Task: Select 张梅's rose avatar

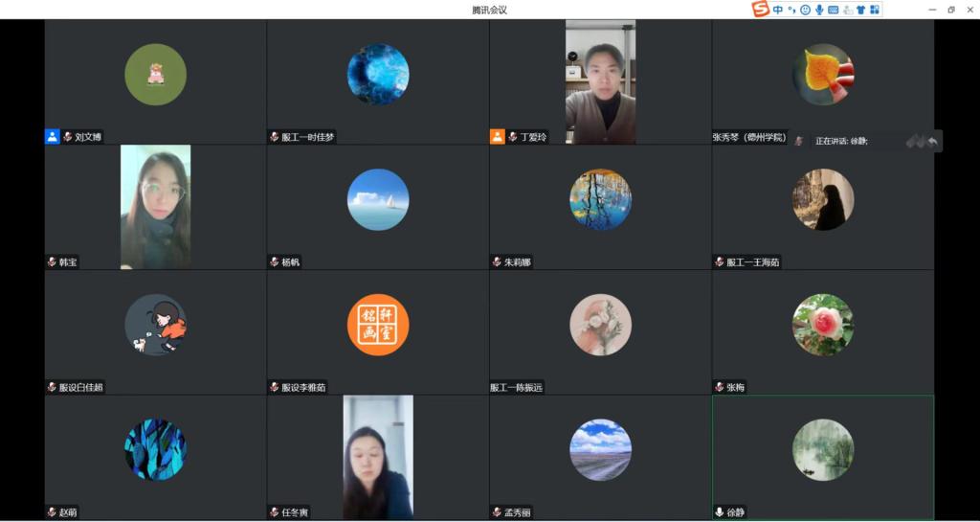Action: point(823,325)
